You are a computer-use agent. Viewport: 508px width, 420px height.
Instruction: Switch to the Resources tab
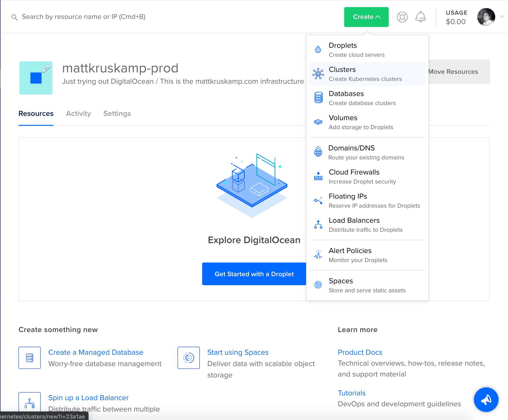pyautogui.click(x=36, y=114)
